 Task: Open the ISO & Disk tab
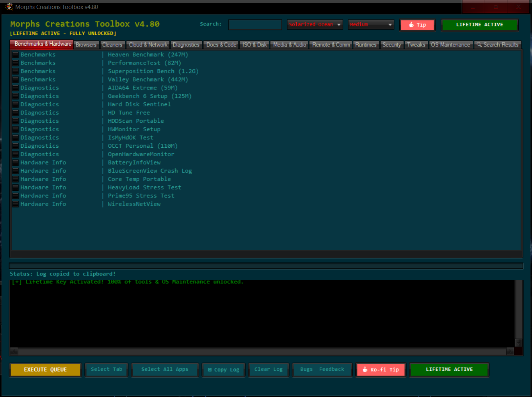tap(254, 45)
